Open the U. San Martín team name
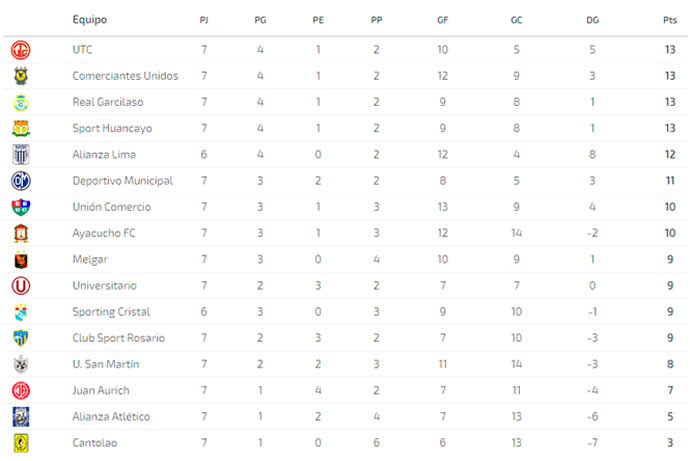The width and height of the screenshot is (690, 461). click(106, 364)
